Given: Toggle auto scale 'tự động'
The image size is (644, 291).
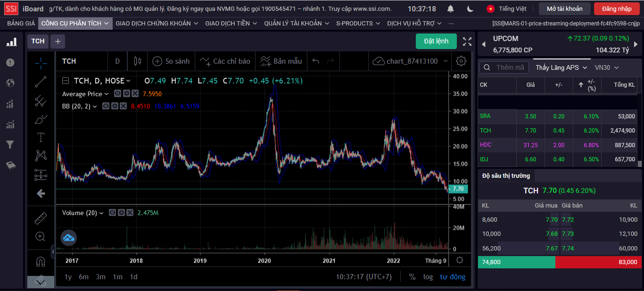Looking at the screenshot, I should tap(453, 277).
